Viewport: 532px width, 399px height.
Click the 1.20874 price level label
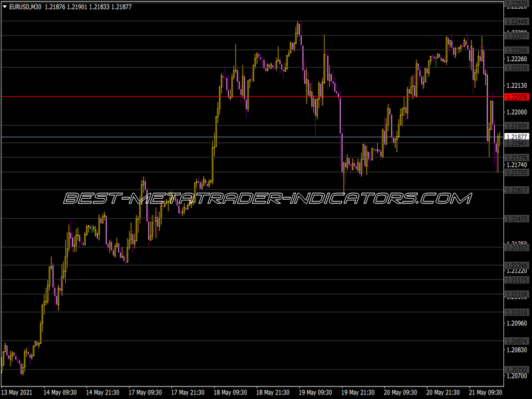coord(517,341)
